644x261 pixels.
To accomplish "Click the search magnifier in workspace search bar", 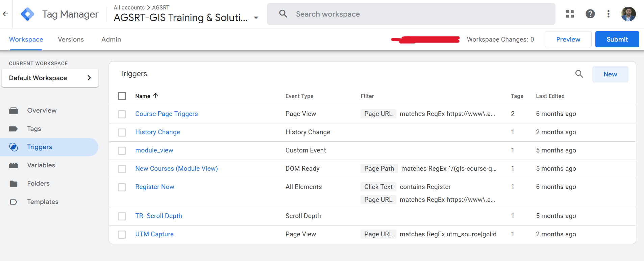I will coord(283,14).
